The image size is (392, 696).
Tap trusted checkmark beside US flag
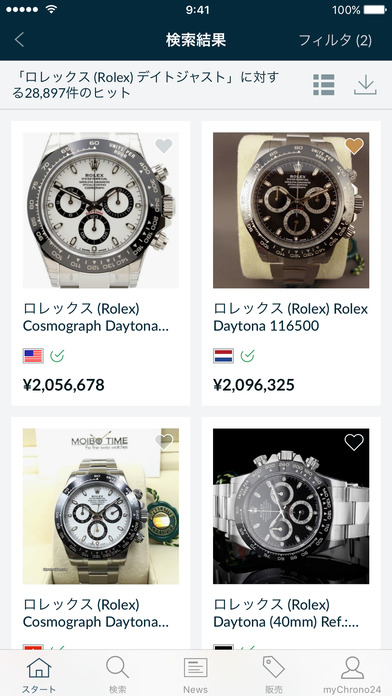click(x=57, y=356)
